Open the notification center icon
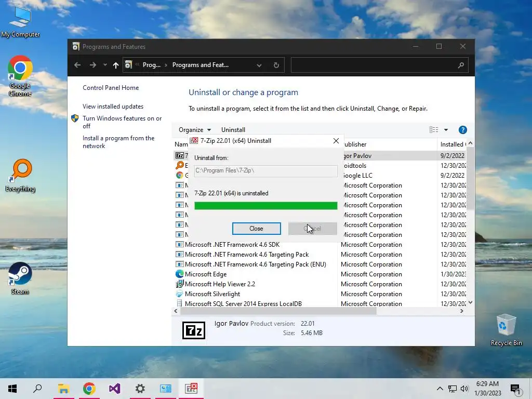 (515, 389)
